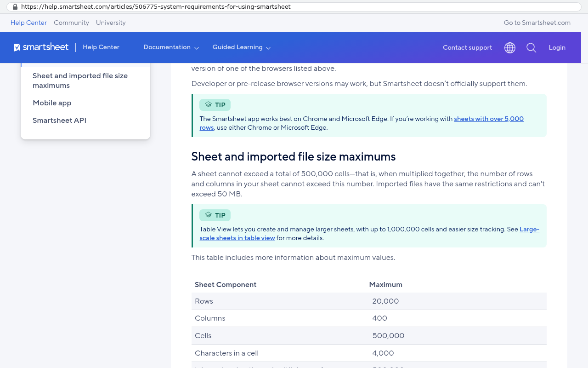The height and width of the screenshot is (368, 588).
Task: Click the Login button
Action: [557, 47]
